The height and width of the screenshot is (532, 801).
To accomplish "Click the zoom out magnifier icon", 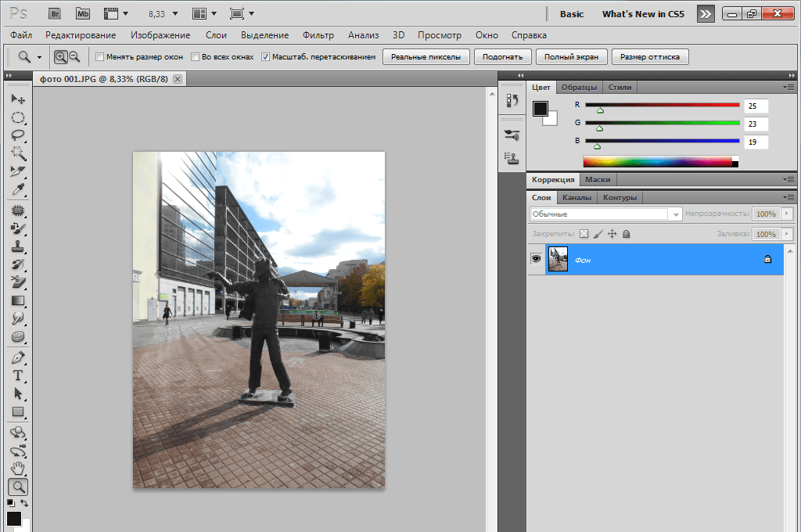I will 74,56.
